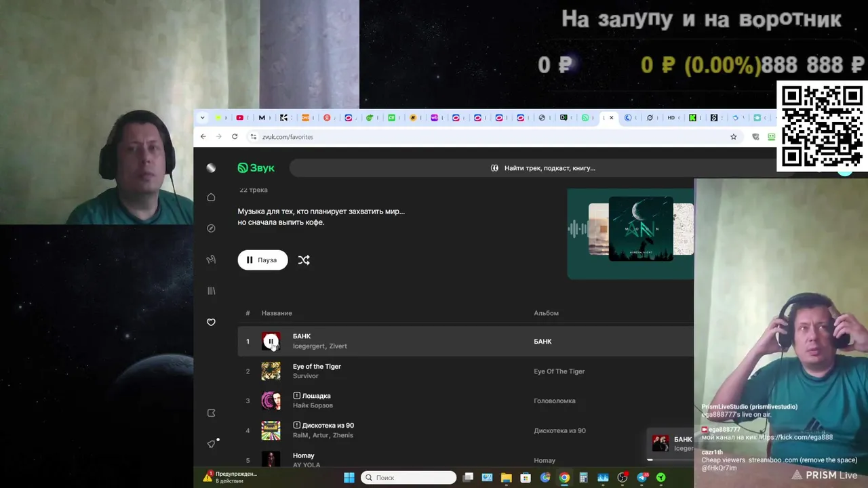868x488 pixels.
Task: Switch to the Yandex tab
Action: pos(327,117)
